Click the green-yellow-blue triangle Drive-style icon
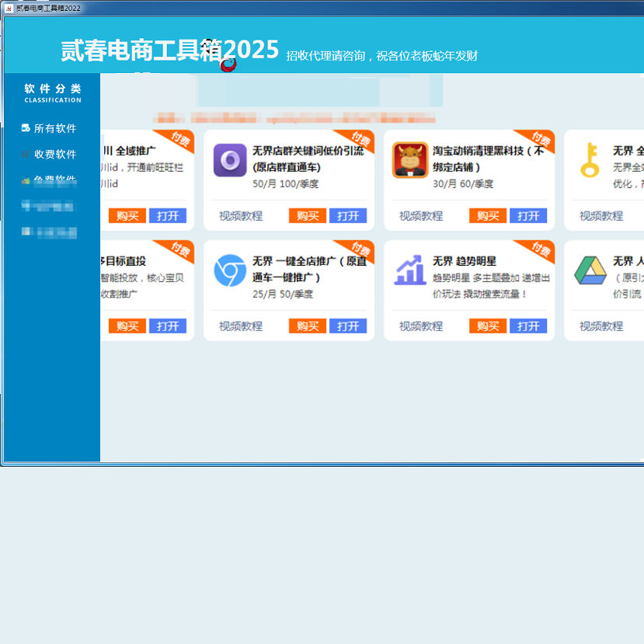 pyautogui.click(x=590, y=270)
